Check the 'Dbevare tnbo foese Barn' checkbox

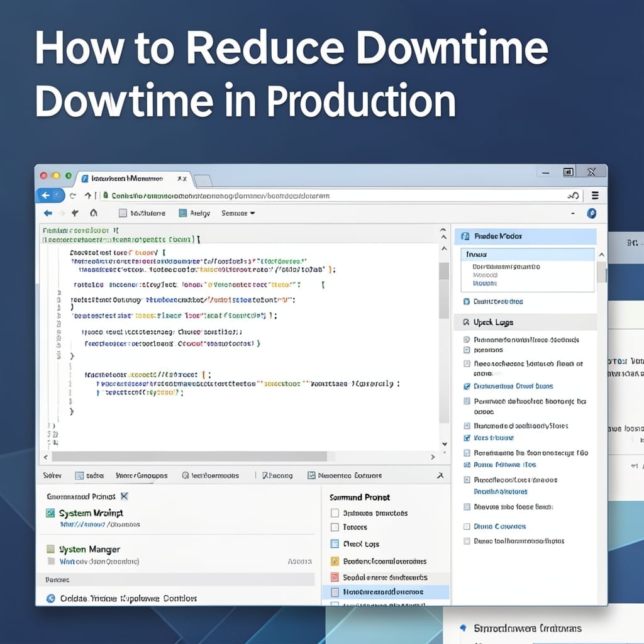click(467, 507)
